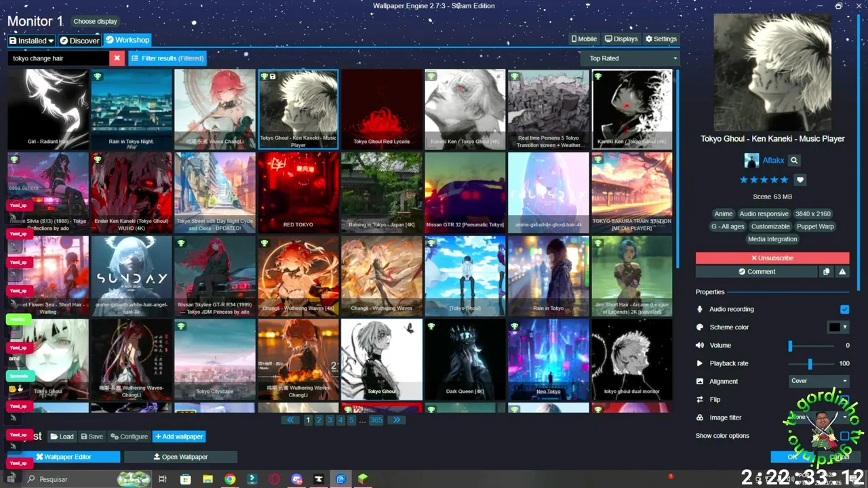Open the Alignment Cover dropdown

click(x=818, y=381)
